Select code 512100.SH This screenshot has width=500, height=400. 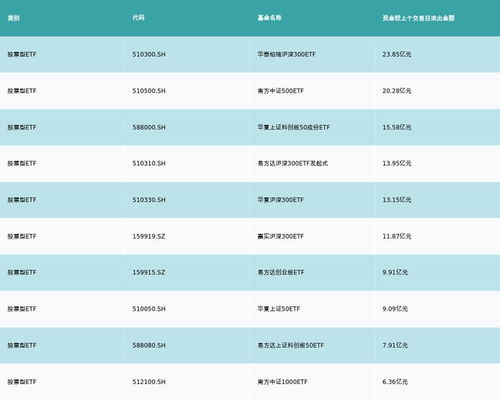point(149,382)
